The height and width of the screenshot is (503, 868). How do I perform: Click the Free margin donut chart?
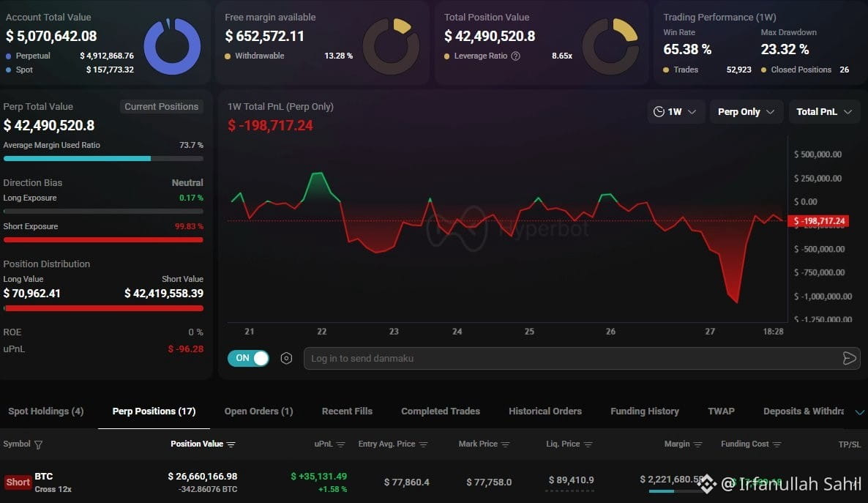391,47
